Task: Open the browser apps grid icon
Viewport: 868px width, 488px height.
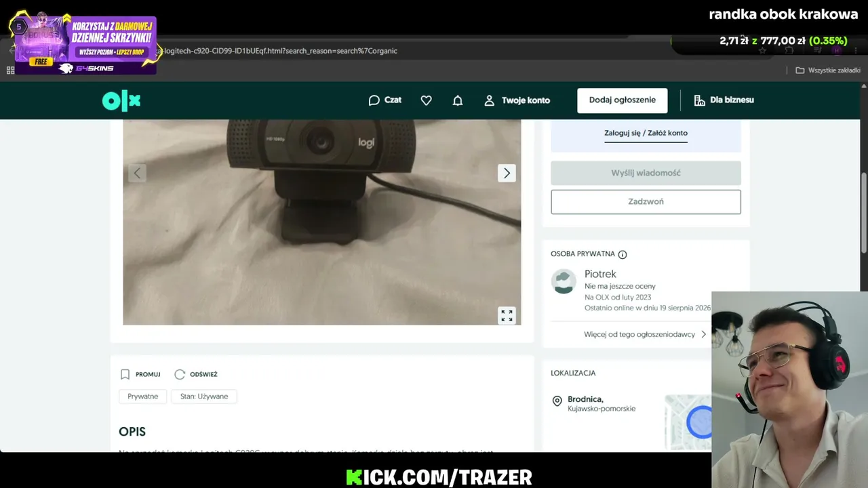Action: pos(10,70)
